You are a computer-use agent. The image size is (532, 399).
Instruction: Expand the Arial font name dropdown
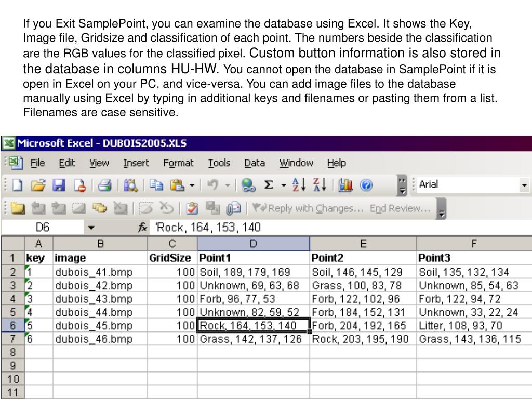(x=525, y=185)
